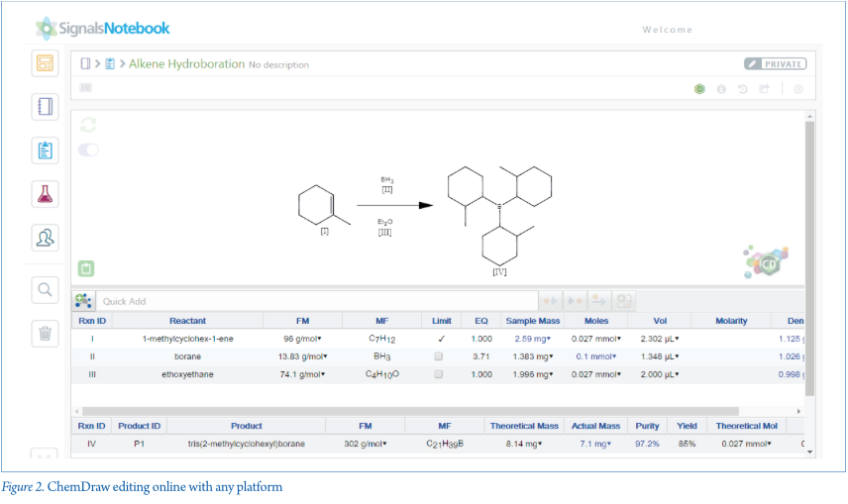
Task: Check the Limit checkbox for ethoxyethane
Action: pos(439,374)
